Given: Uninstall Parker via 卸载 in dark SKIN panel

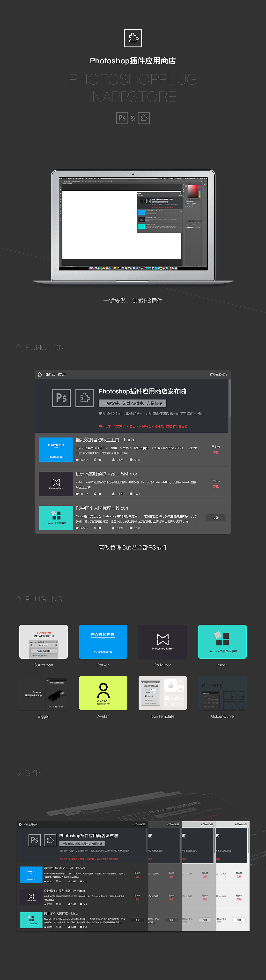Looking at the screenshot, I should click(138, 877).
